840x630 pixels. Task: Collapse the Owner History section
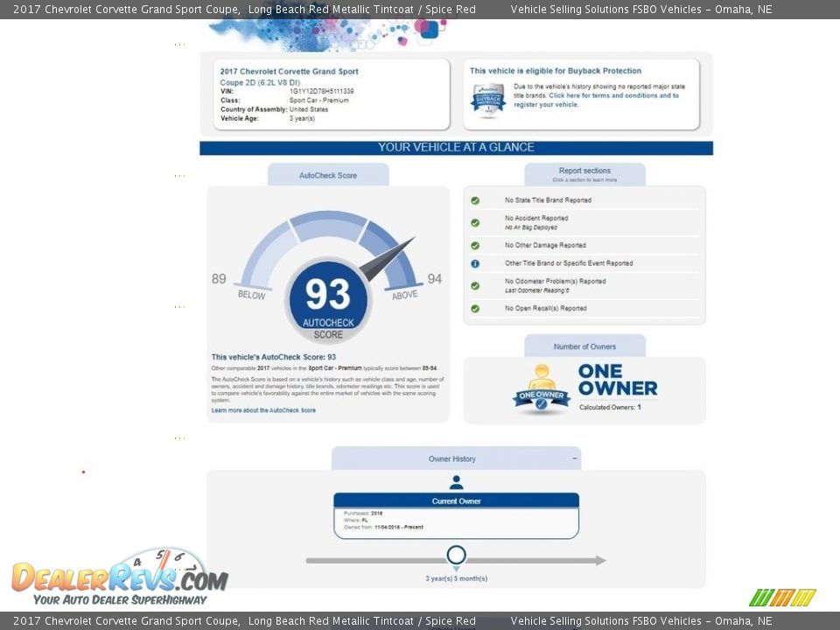[575, 458]
